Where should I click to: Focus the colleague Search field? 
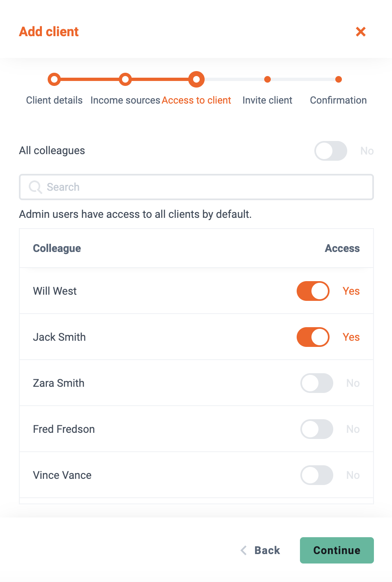point(196,187)
